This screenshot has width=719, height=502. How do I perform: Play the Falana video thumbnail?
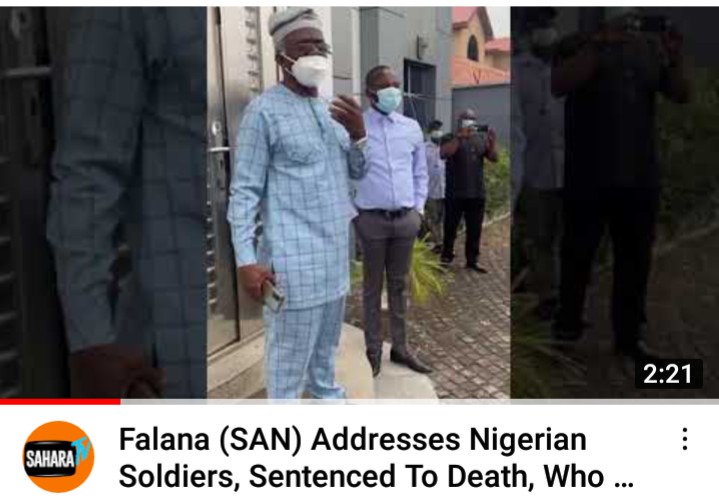point(360,202)
